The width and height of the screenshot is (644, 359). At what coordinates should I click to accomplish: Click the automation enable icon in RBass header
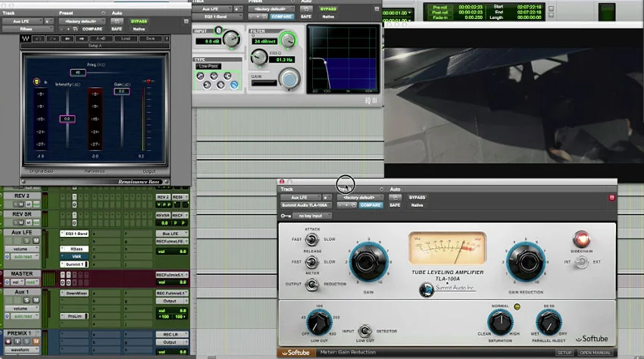click(117, 21)
